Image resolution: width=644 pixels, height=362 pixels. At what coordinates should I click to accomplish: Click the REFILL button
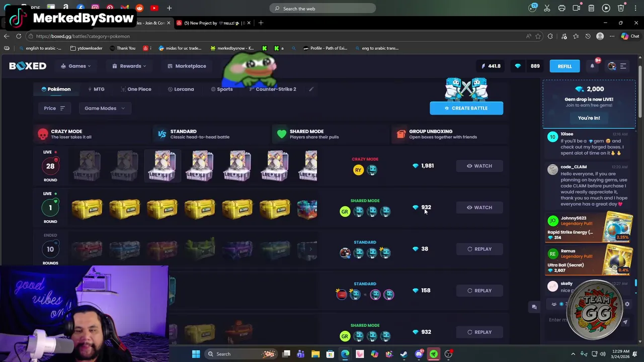(565, 66)
